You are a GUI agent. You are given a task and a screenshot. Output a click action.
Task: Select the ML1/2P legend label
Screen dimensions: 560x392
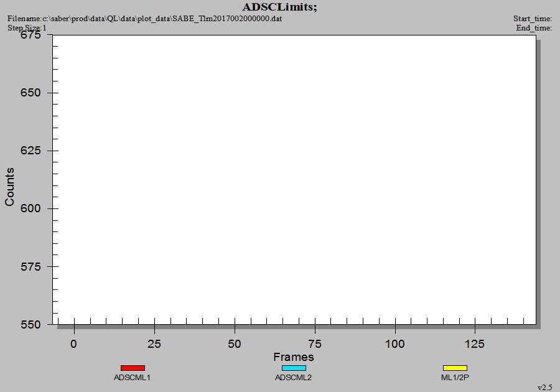[x=455, y=377]
